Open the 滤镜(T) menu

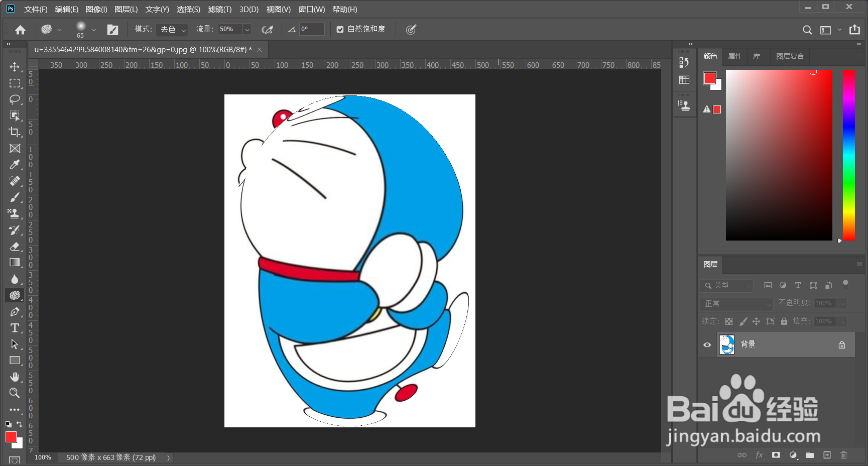pos(220,10)
